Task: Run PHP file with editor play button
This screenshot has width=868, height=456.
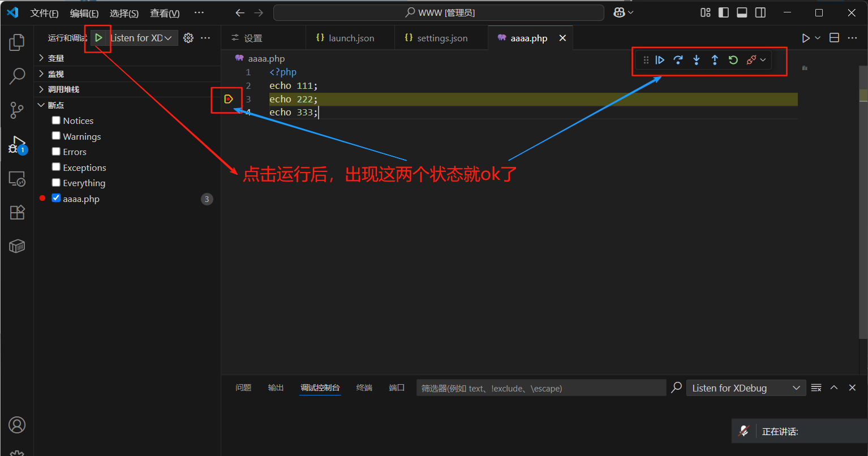Action: click(x=806, y=38)
